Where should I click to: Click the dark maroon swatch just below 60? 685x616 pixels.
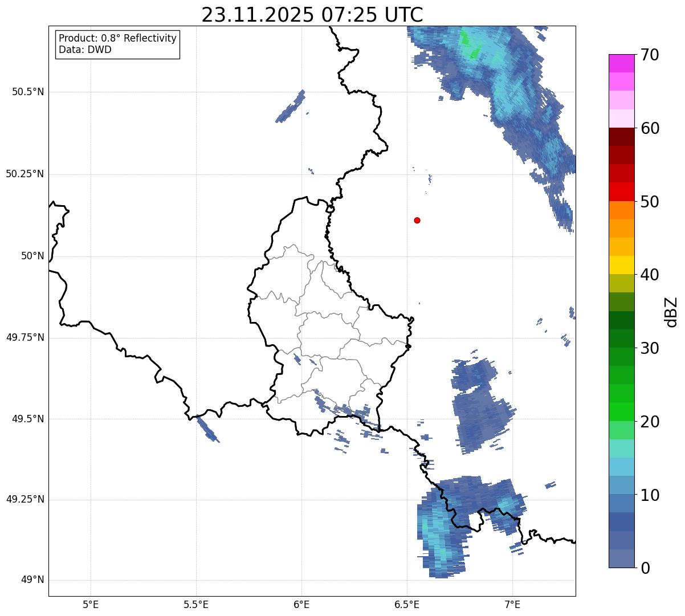pyautogui.click(x=622, y=137)
